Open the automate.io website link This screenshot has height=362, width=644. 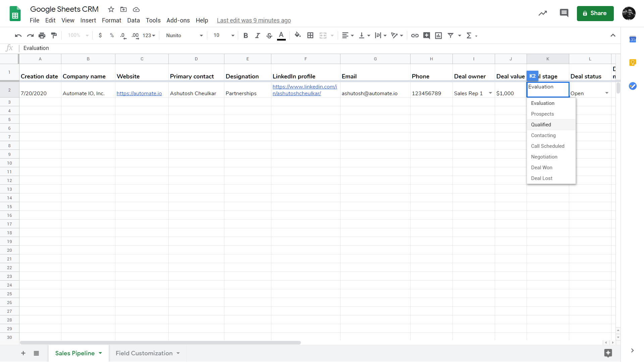(x=139, y=94)
